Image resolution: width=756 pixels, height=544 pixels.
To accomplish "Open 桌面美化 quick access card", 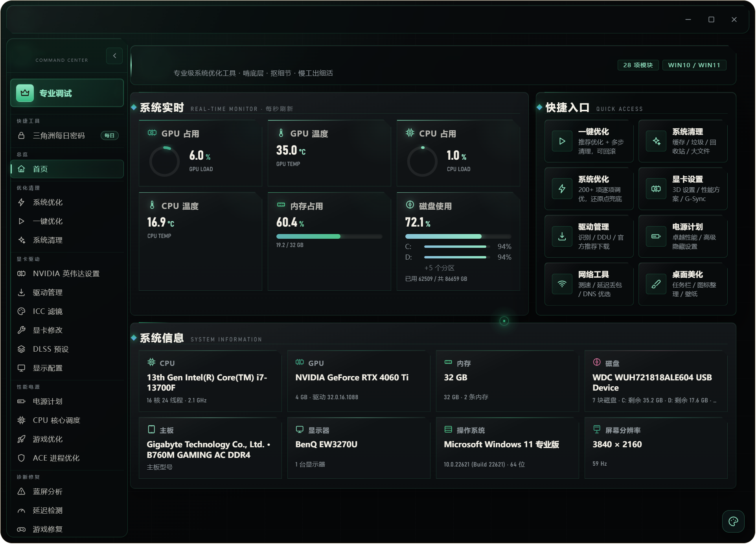I will [x=683, y=284].
